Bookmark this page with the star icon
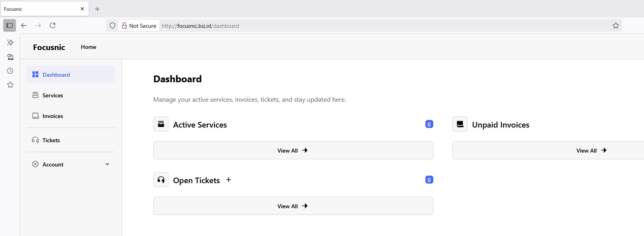This screenshot has width=644, height=236. 615,26
